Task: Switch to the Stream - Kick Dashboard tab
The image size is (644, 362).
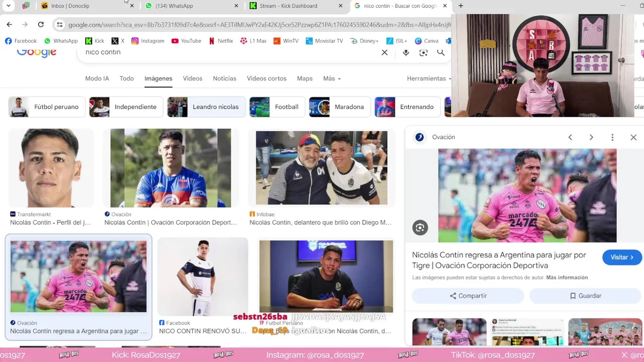Action: click(x=288, y=6)
